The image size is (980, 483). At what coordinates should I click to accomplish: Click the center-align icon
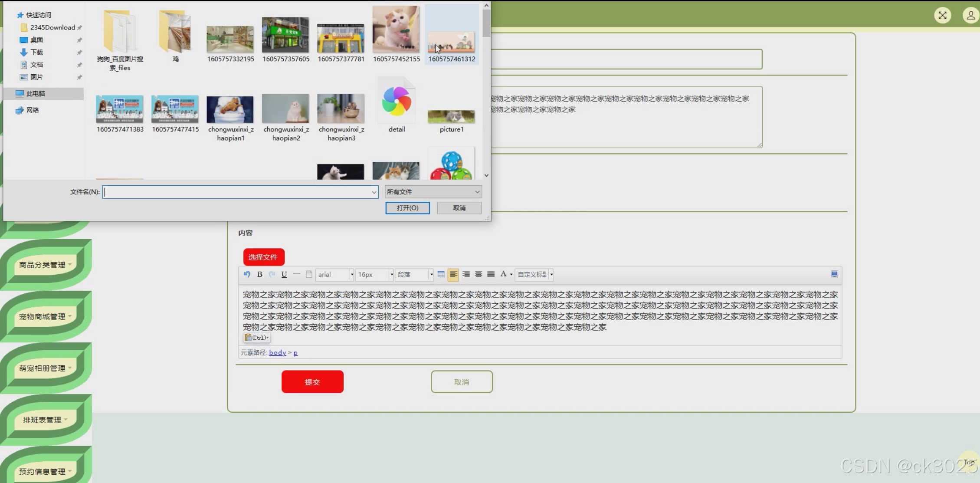click(478, 274)
